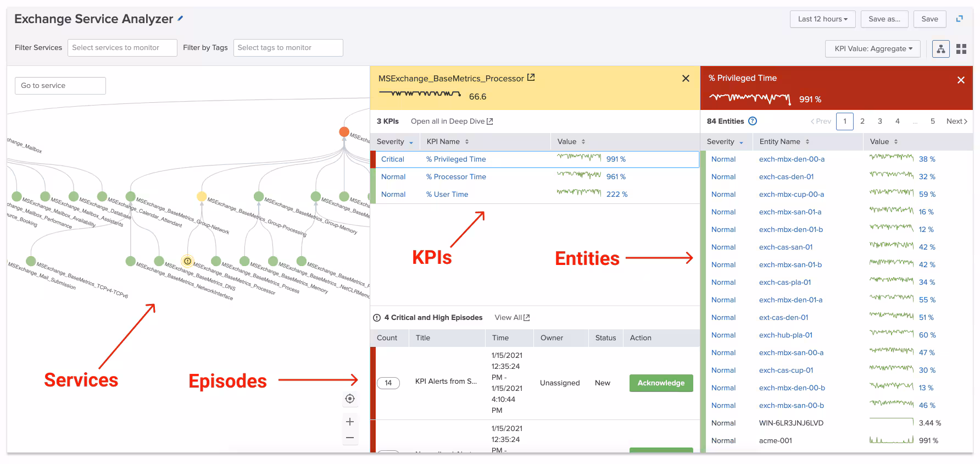This screenshot has width=980, height=464.
Task: Go to entities page 2
Action: pyautogui.click(x=862, y=121)
